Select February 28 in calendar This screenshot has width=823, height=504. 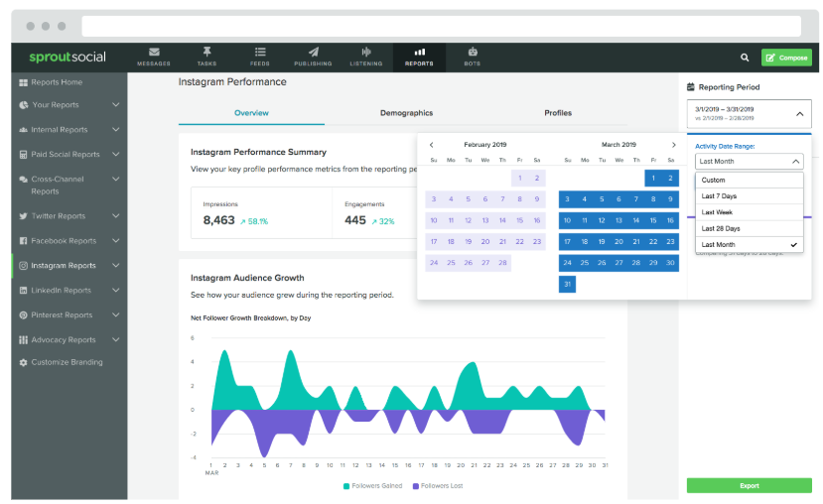[x=502, y=263]
